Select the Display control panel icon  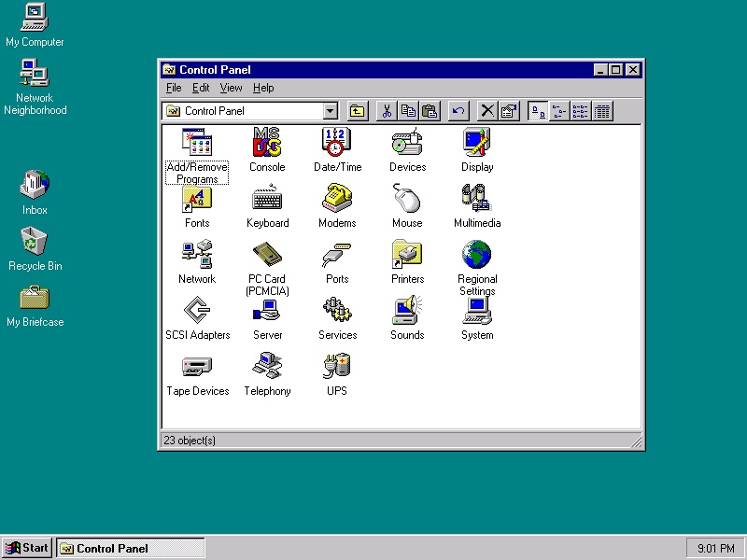click(x=477, y=143)
